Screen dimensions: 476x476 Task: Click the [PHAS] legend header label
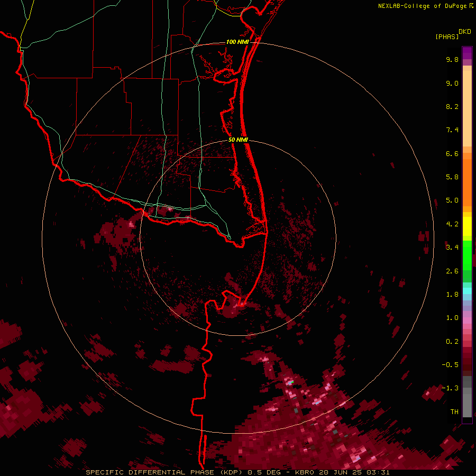click(447, 36)
